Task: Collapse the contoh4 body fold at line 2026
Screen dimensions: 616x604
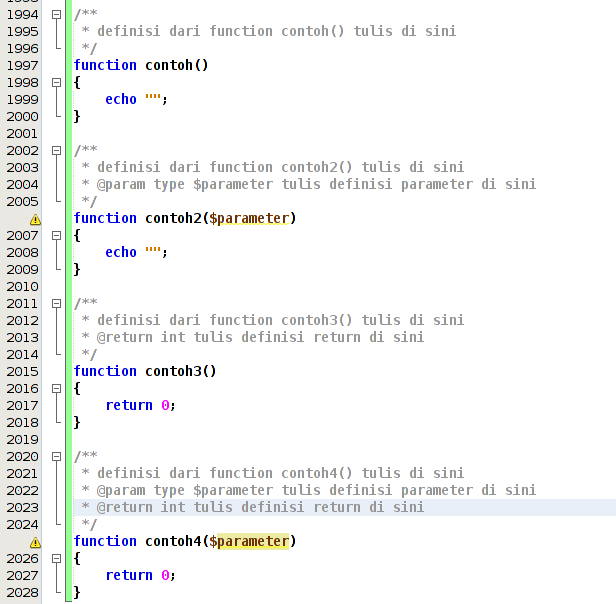Action: tap(56, 558)
